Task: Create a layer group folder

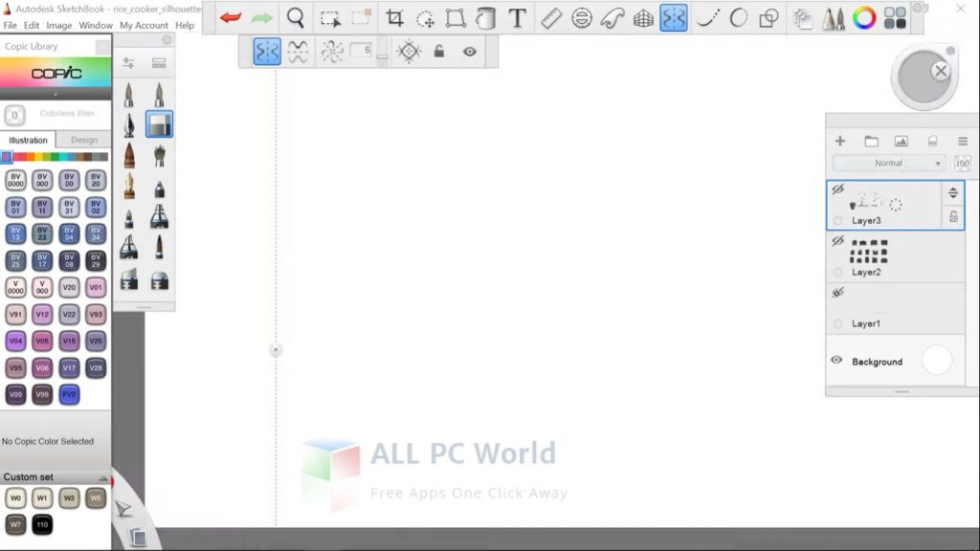Action: tap(871, 142)
